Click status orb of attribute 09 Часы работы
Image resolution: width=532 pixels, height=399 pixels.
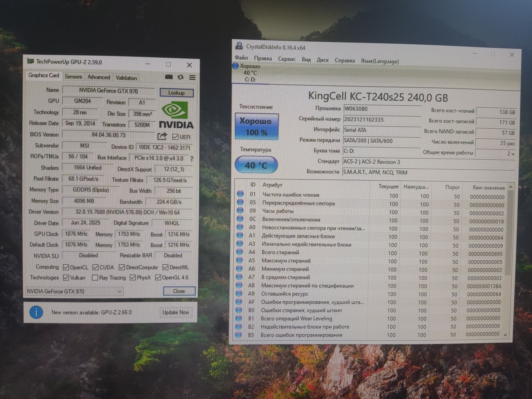(x=240, y=210)
